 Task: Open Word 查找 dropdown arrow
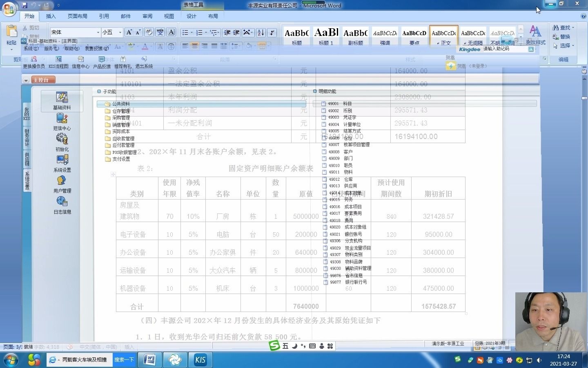coord(573,27)
